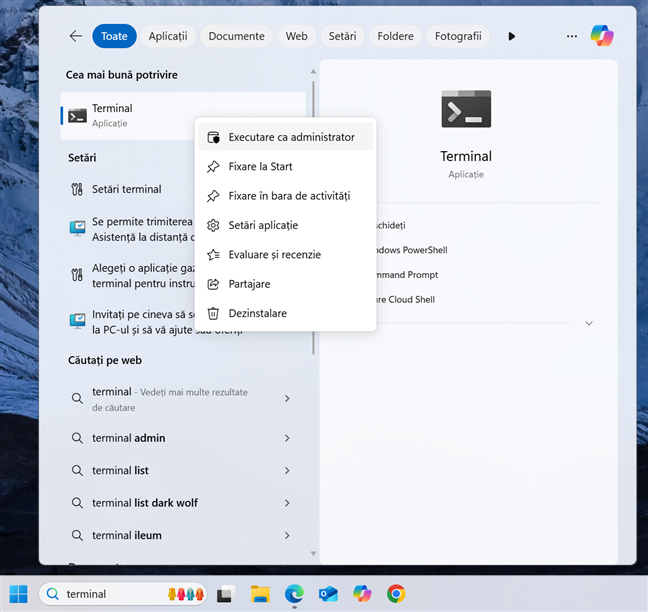The height and width of the screenshot is (612, 648).
Task: Open Copilot icon in search header
Action: pyautogui.click(x=602, y=36)
